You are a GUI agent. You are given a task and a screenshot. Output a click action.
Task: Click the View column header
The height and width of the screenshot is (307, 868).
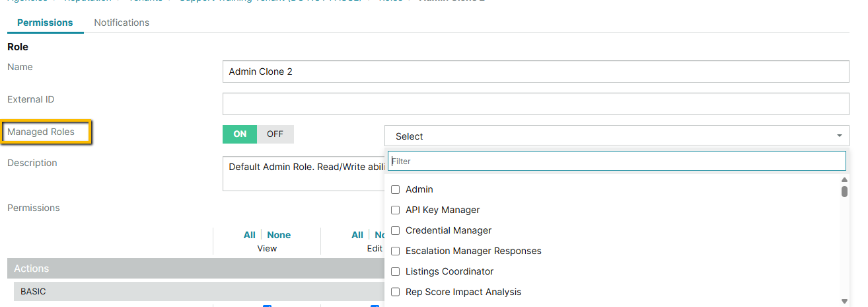pos(267,249)
